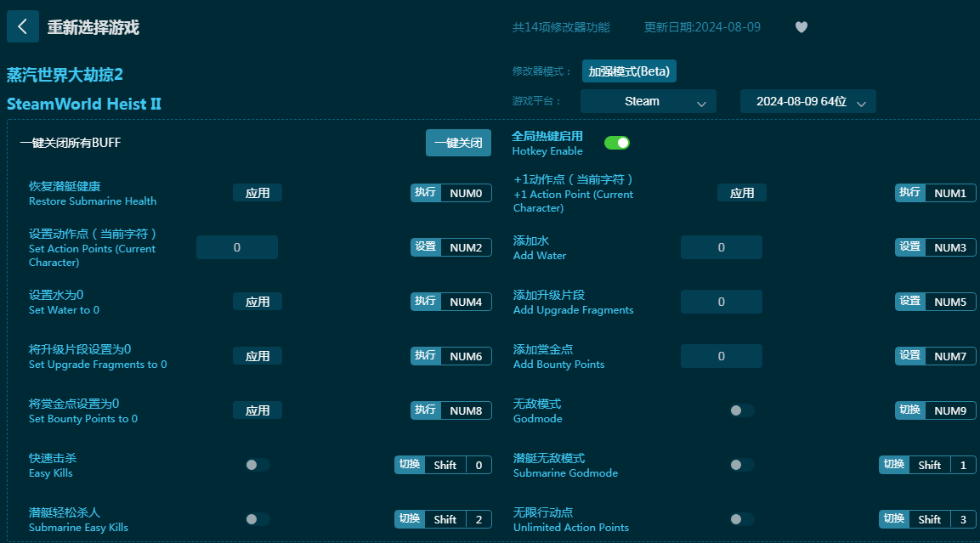Click the Add Upgrade Fragments input field
Image resolution: width=980 pixels, height=543 pixels.
[721, 302]
